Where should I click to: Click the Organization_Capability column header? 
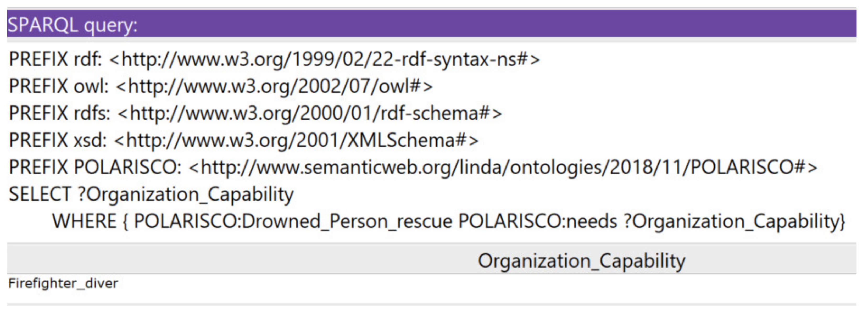point(581,261)
